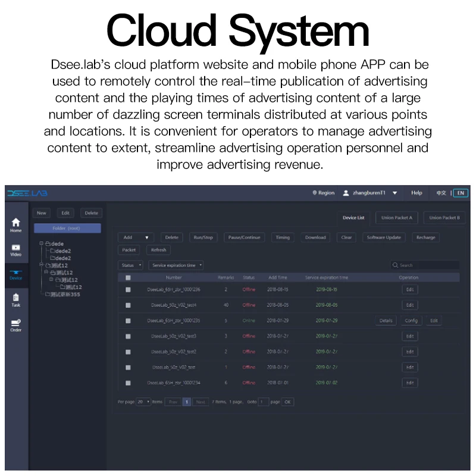Click the Packet button
476x476 pixels.
pyautogui.click(x=129, y=250)
